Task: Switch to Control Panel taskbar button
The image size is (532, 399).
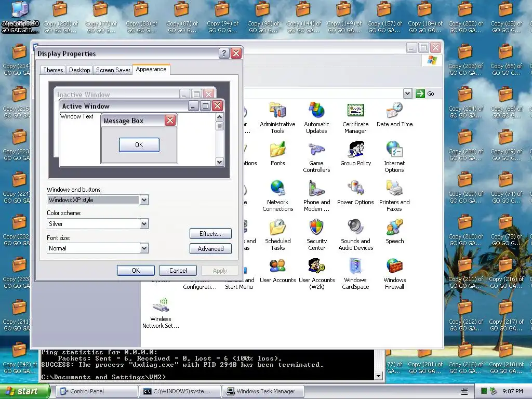Action: point(97,391)
